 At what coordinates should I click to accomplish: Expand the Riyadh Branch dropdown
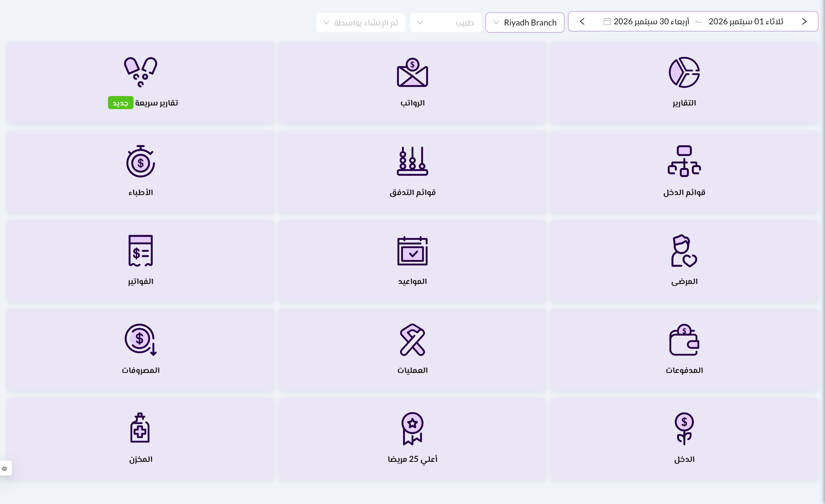point(525,23)
